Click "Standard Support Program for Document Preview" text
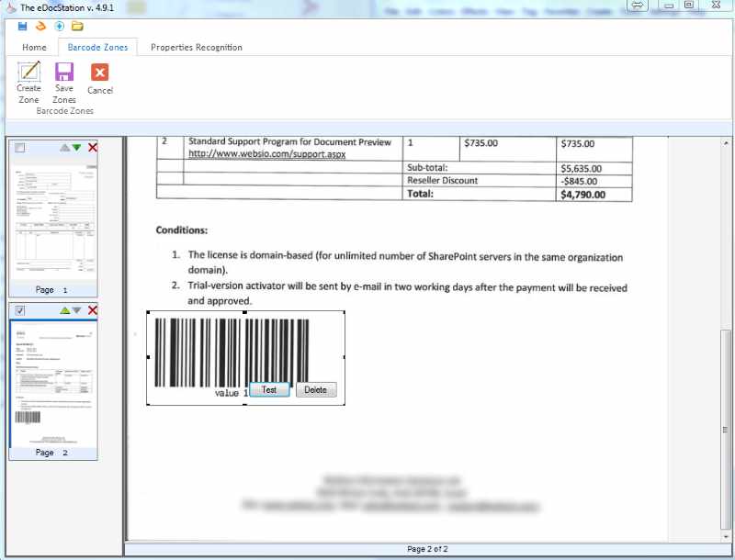The width and height of the screenshot is (735, 560). point(289,142)
